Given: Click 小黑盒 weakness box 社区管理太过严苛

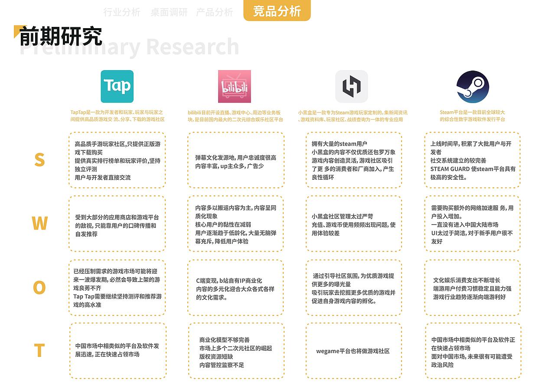Looking at the screenshot, I should click(353, 224).
